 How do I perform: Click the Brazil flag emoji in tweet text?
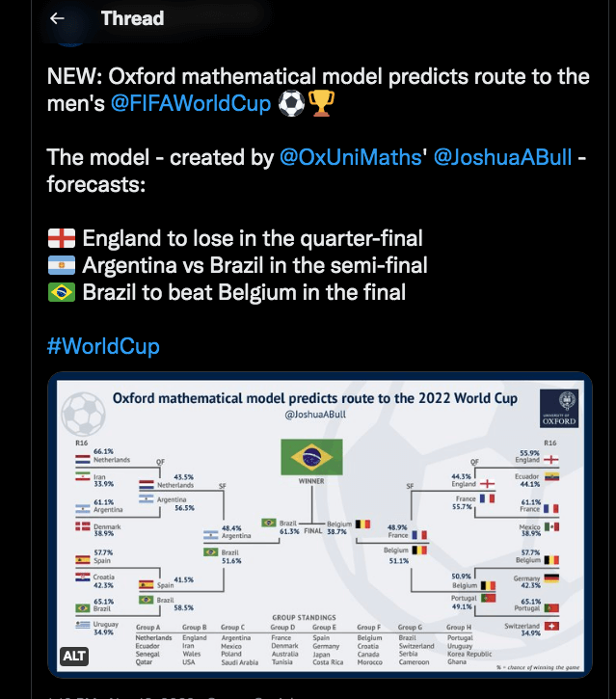61,292
